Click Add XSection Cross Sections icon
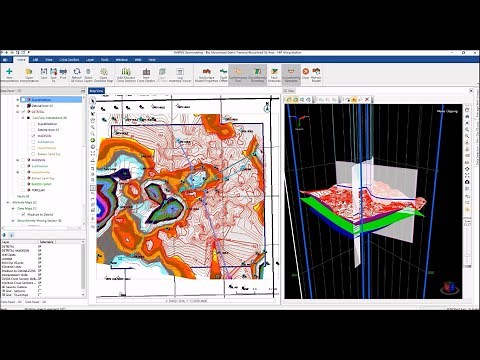The height and width of the screenshot is (360, 480). pyautogui.click(x=126, y=71)
